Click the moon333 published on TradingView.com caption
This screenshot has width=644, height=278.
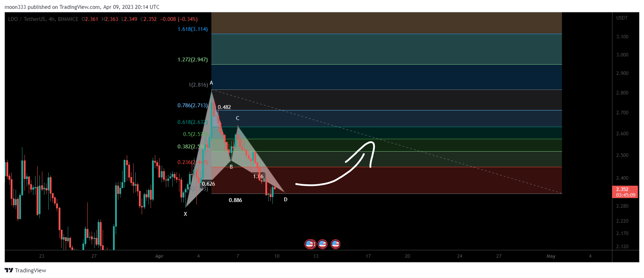(x=82, y=7)
